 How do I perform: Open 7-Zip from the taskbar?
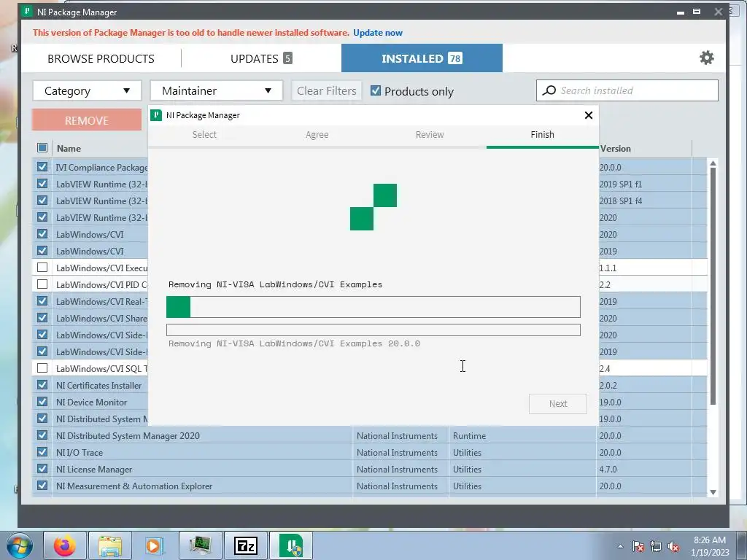point(246,545)
